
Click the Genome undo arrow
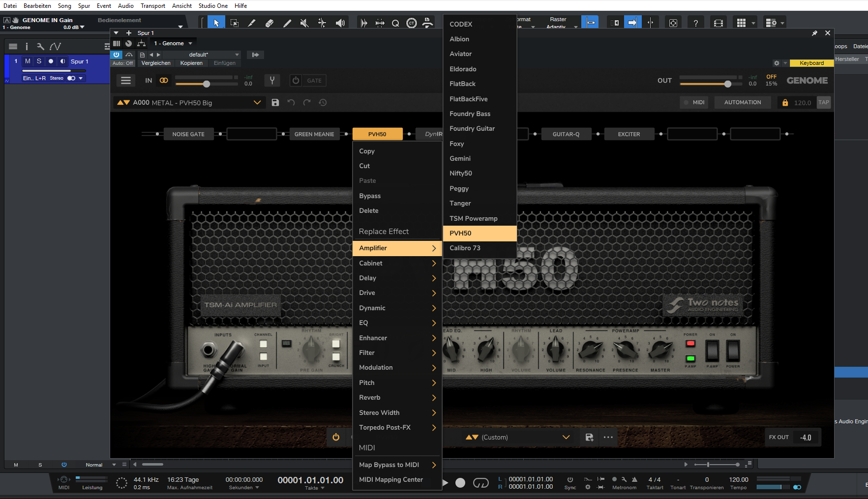click(x=291, y=103)
